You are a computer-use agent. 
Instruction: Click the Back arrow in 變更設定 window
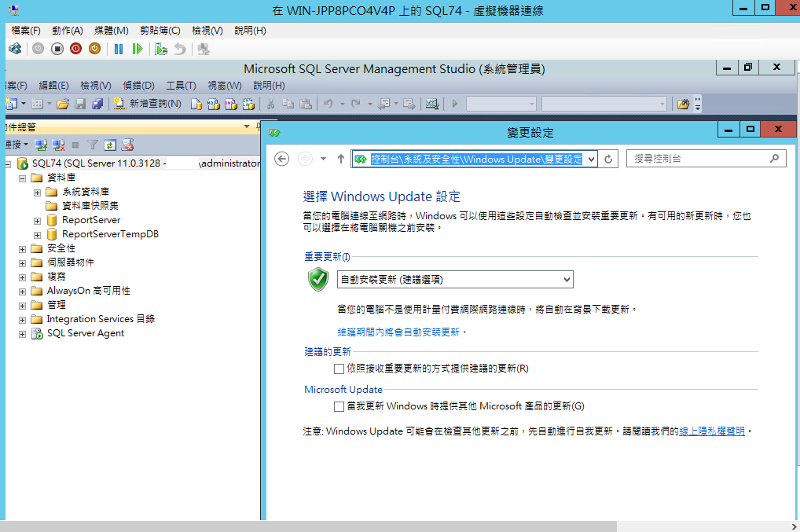[281, 160]
